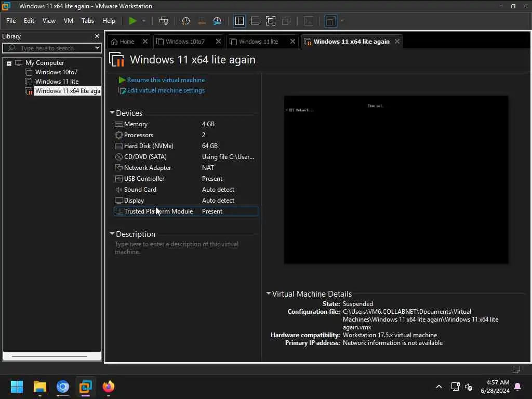Click the library horizontal scrollbar
Screen dimensions: 532x399
click(x=49, y=356)
